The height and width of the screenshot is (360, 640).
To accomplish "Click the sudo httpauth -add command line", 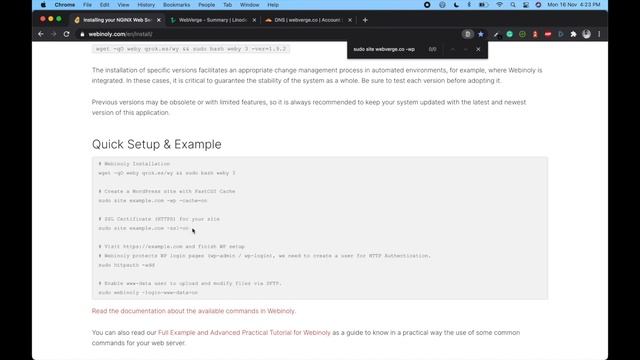I will point(127,265).
